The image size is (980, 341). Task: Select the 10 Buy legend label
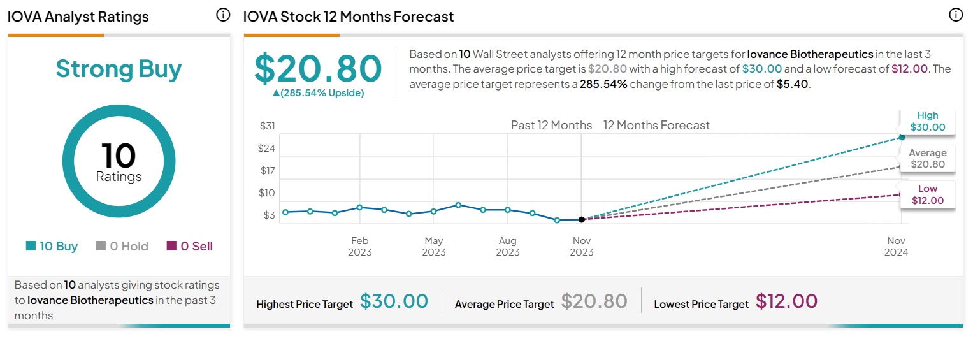click(59, 247)
